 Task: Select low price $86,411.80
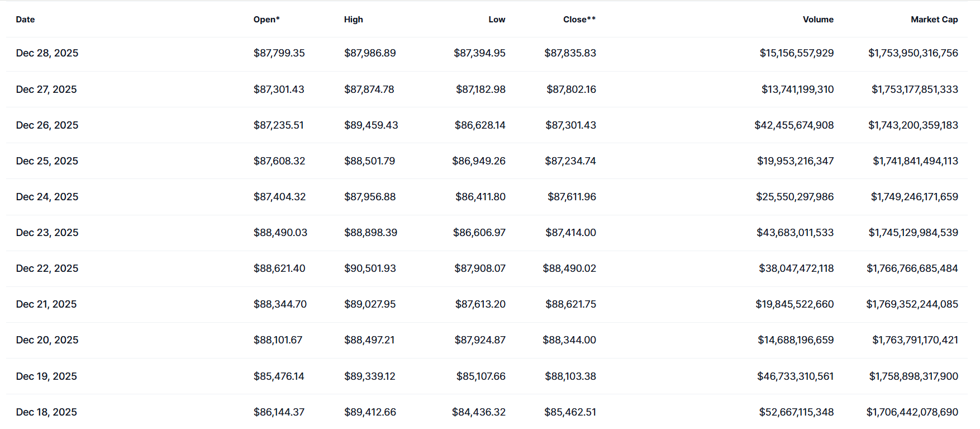[x=480, y=197]
